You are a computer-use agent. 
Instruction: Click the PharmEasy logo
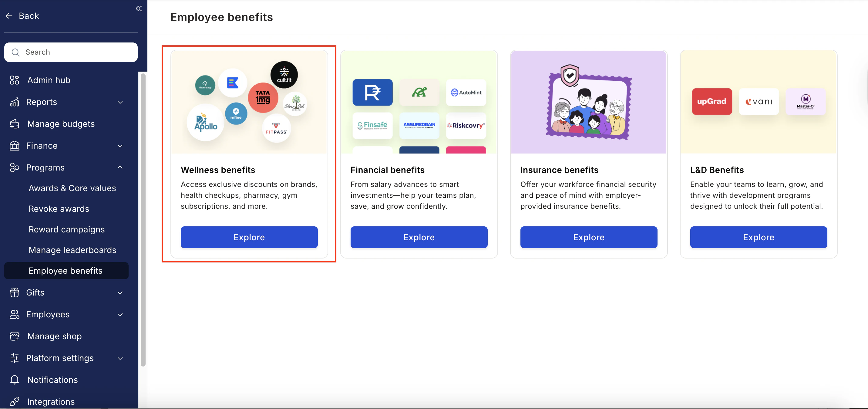point(205,85)
